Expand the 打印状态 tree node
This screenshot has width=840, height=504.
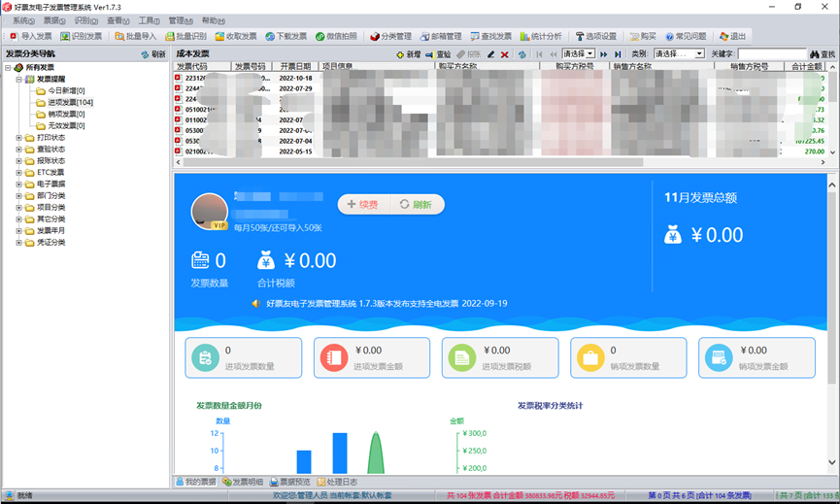(x=18, y=138)
